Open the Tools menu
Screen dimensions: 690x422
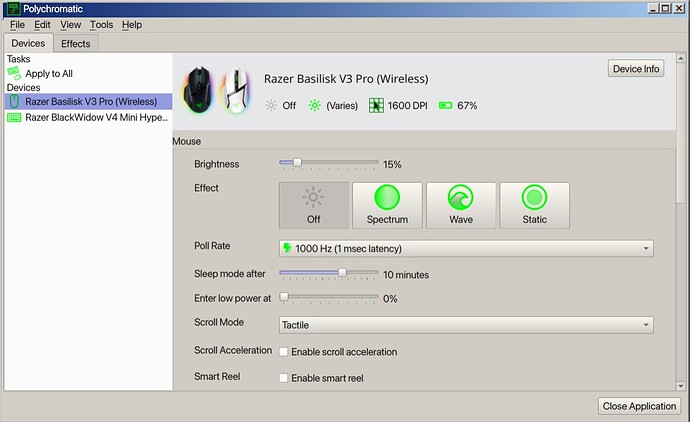(x=101, y=25)
